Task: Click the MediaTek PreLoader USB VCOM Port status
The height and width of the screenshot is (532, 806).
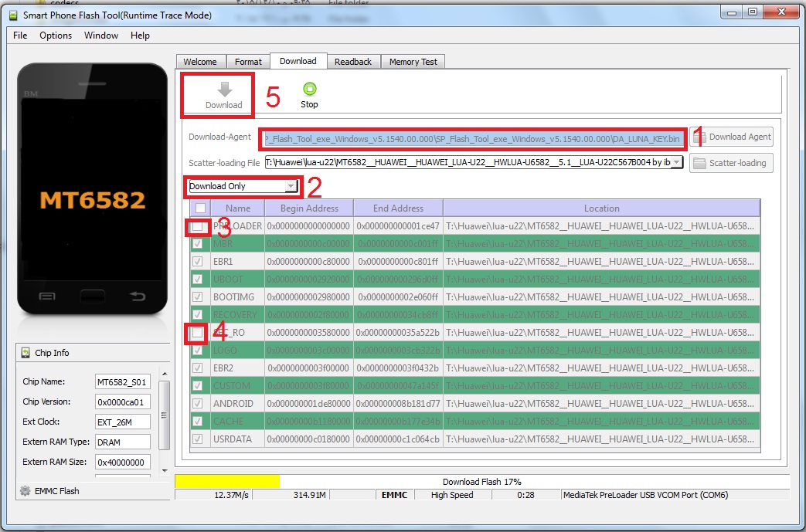Action: click(645, 495)
